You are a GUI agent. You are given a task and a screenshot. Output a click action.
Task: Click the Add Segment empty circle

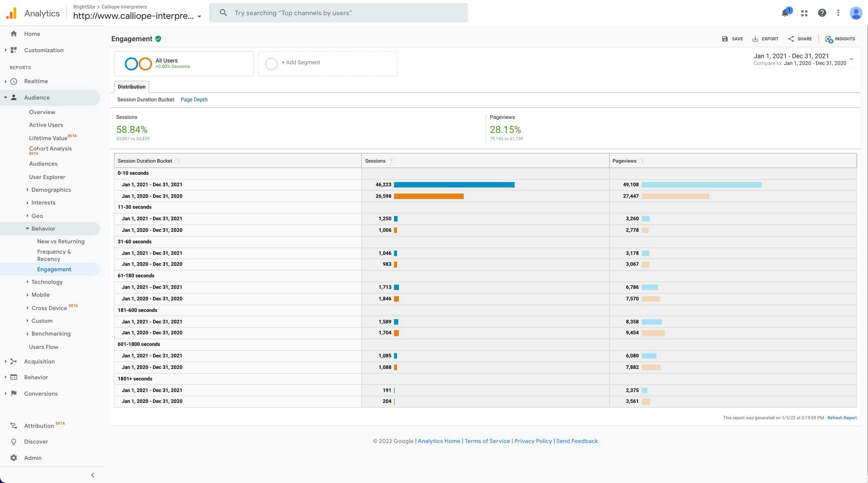click(x=271, y=64)
